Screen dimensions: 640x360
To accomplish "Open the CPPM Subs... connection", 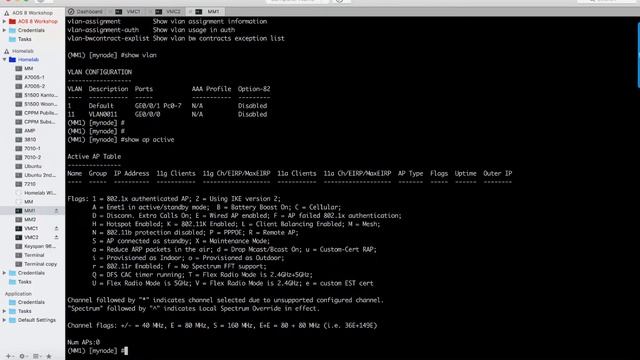I will pyautogui.click(x=41, y=122).
